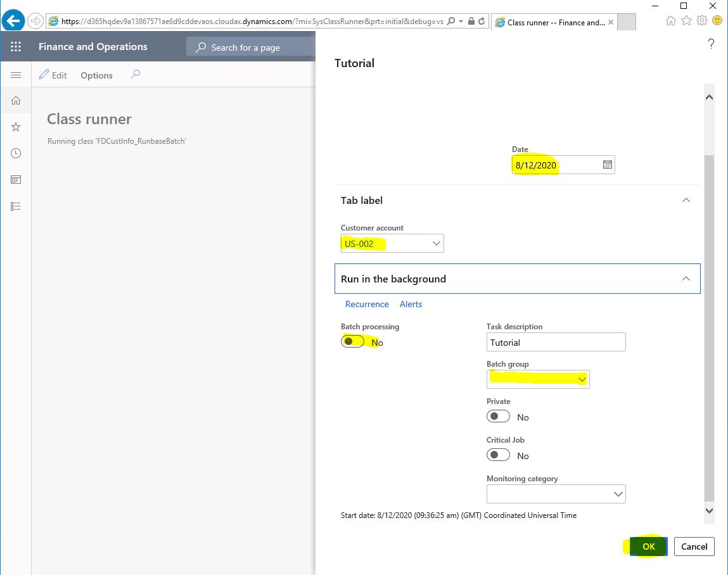Click the browser back arrow button
This screenshot has width=728, height=575.
[13, 21]
